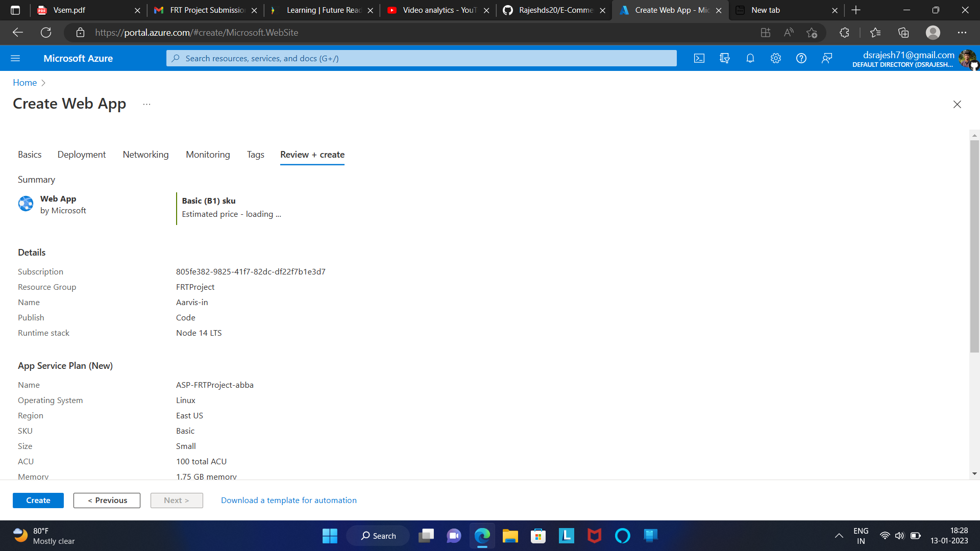Viewport: 980px width, 551px height.
Task: Click the browser address bar URL
Action: click(x=197, y=33)
